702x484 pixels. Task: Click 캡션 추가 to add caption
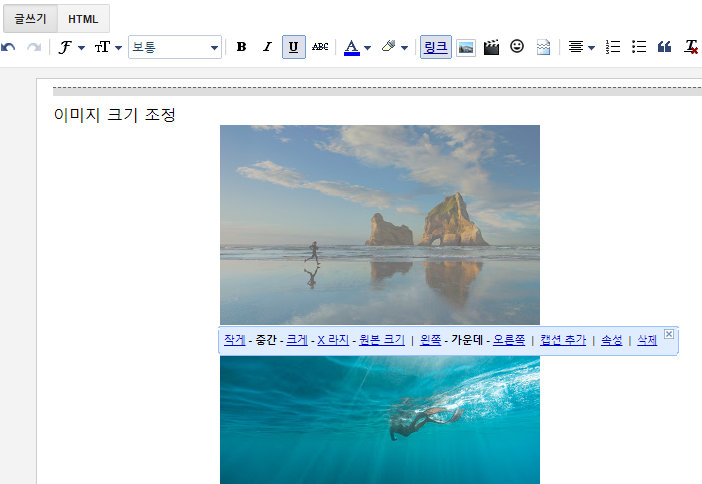point(563,340)
